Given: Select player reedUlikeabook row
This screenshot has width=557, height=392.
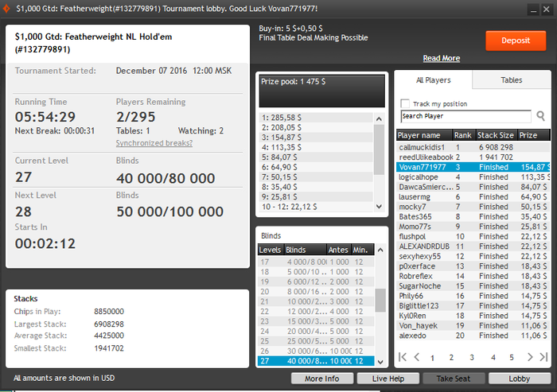Looking at the screenshot, I should click(x=473, y=157).
